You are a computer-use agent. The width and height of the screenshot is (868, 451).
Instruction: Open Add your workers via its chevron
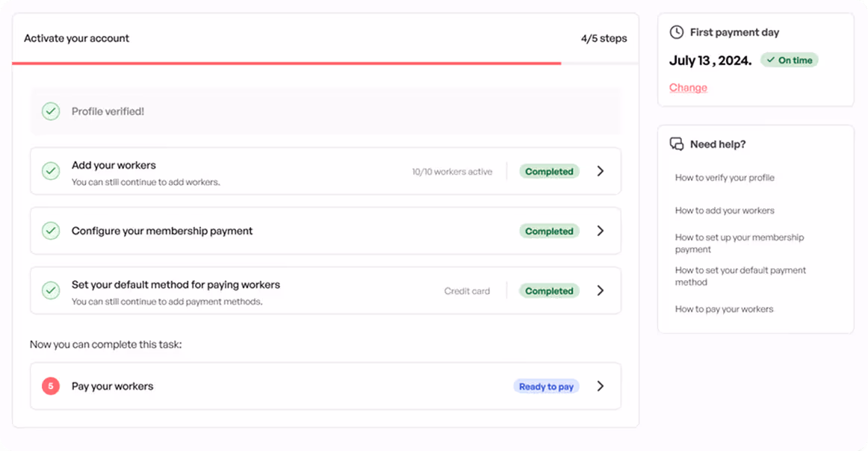tap(601, 171)
